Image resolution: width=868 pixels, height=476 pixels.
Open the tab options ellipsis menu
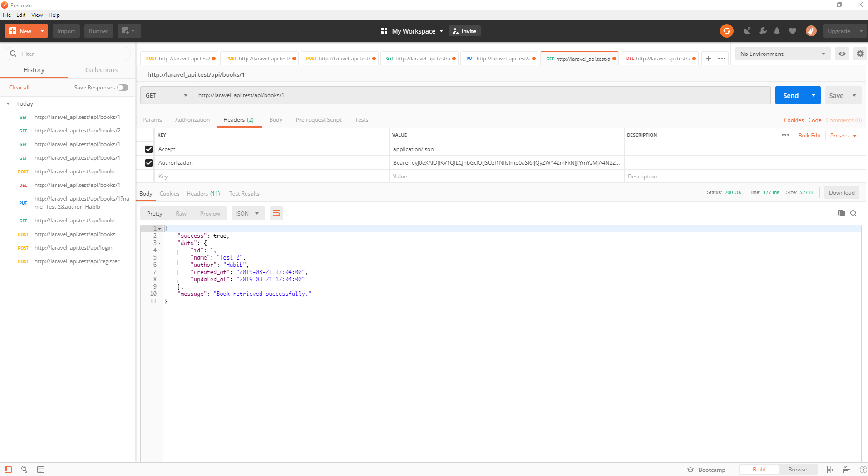pyautogui.click(x=722, y=59)
